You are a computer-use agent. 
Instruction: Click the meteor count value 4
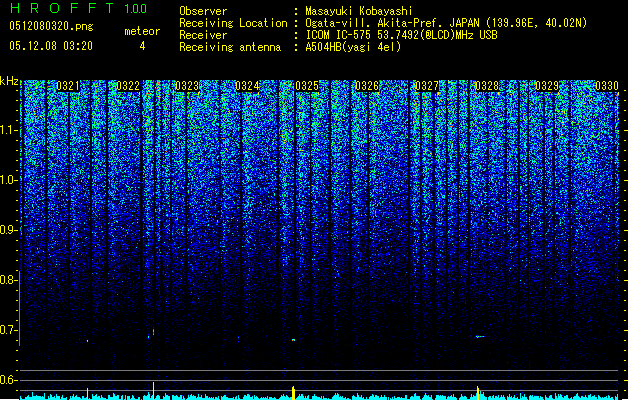(142, 46)
